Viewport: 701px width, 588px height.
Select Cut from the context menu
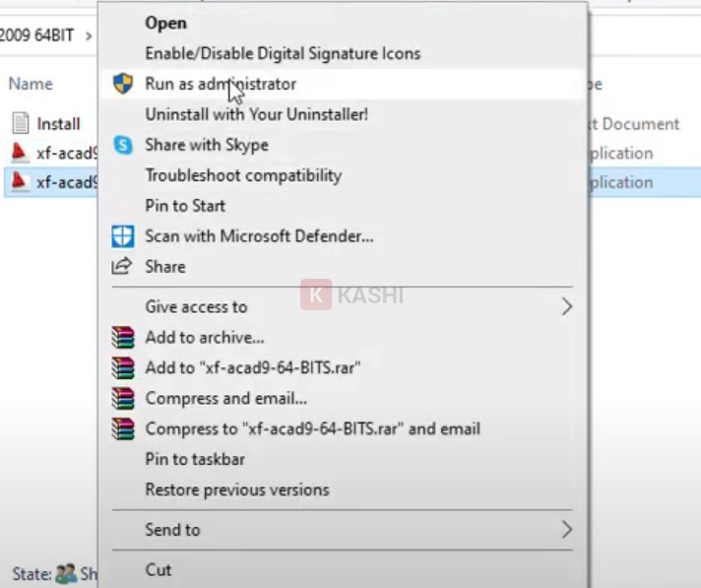(x=159, y=569)
